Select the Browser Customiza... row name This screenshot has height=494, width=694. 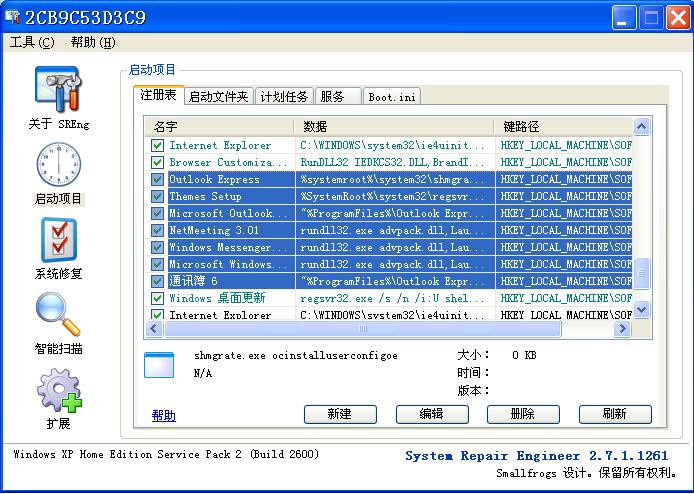point(228,162)
